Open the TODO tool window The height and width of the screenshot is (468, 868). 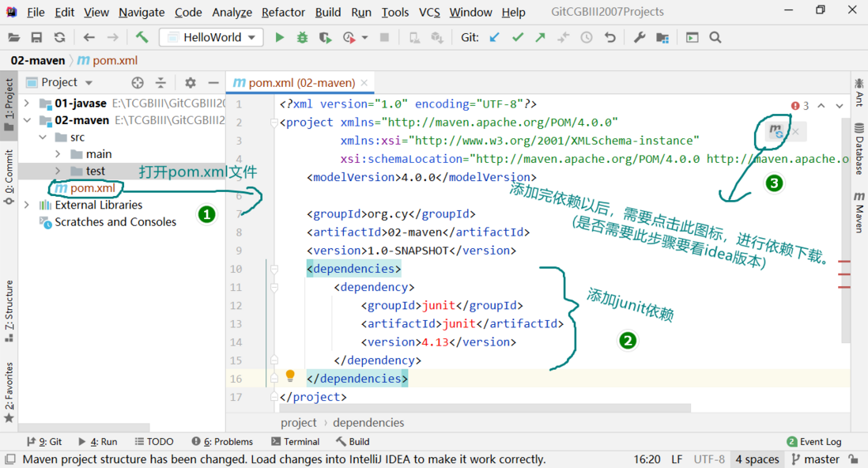pos(154,441)
